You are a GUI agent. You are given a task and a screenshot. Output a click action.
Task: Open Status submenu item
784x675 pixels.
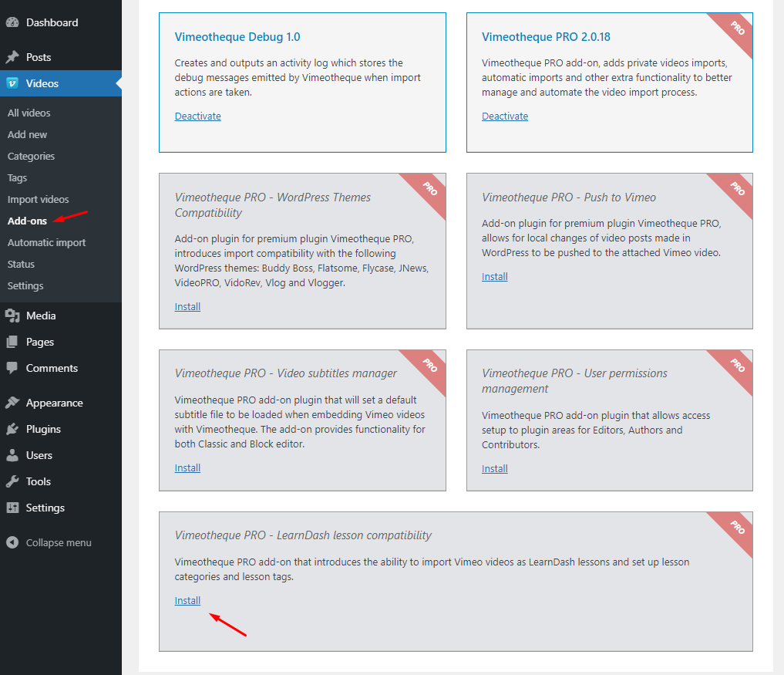(x=21, y=264)
